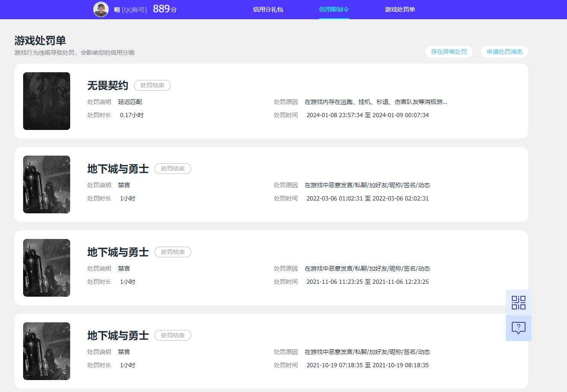567x392 pixels.
Task: Click 地下城与勇士 title of 2022-03-06 record
Action: click(x=118, y=169)
